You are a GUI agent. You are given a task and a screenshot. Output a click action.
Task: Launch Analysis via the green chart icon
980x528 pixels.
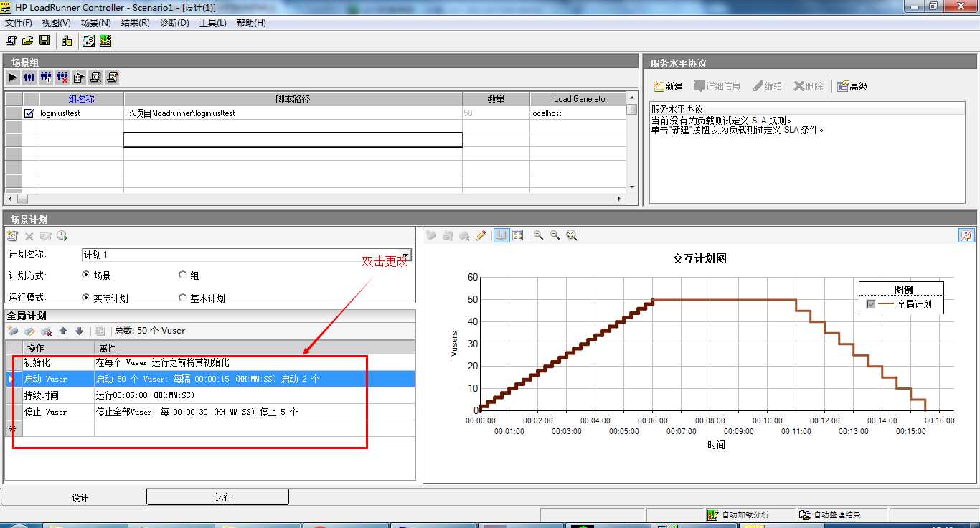[105, 41]
